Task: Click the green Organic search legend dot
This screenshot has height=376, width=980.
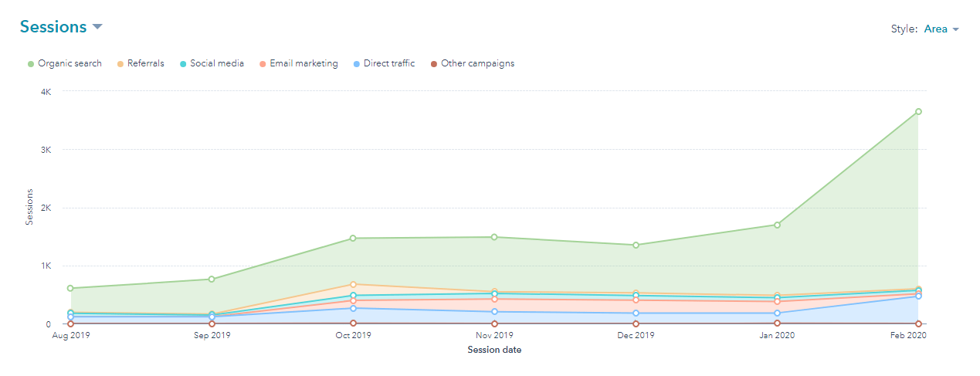Action: [x=30, y=64]
